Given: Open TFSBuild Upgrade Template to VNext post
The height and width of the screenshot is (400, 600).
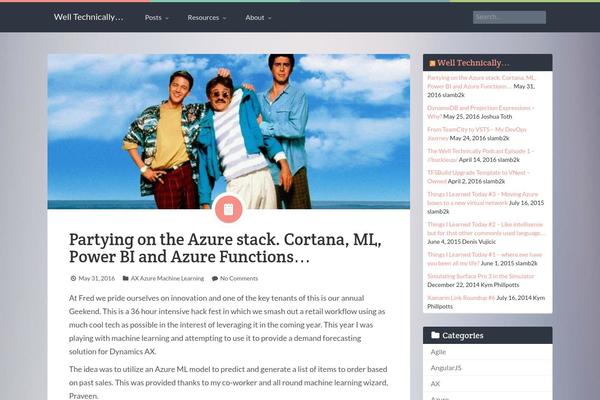Looking at the screenshot, I should pos(478,177).
